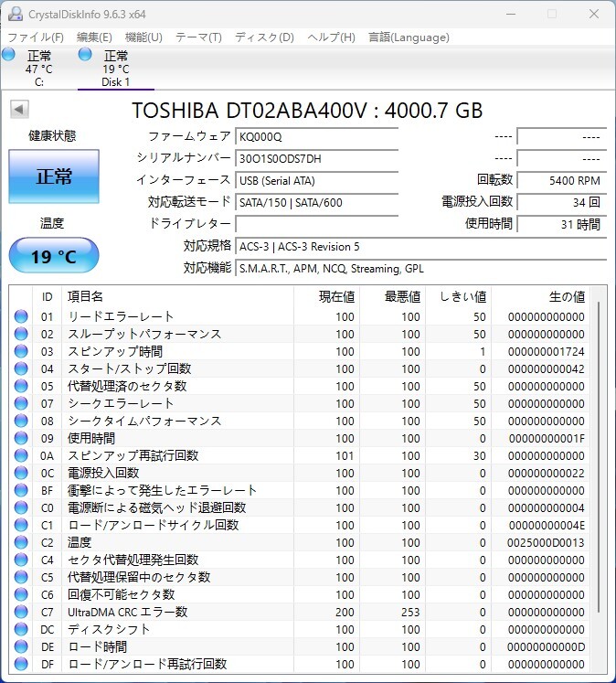Click the 生の値 column header
Screen dimensions: 616x683
[x=540, y=296]
